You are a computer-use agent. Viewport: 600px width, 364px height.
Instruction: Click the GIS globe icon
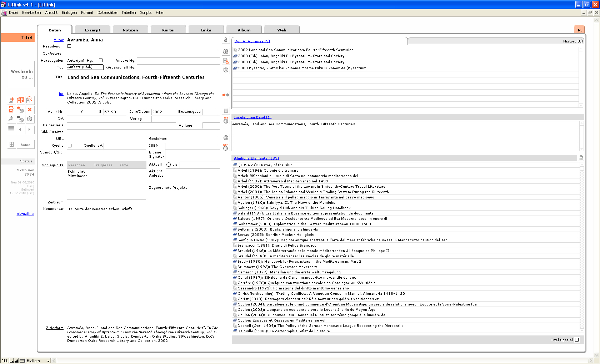coord(226,120)
